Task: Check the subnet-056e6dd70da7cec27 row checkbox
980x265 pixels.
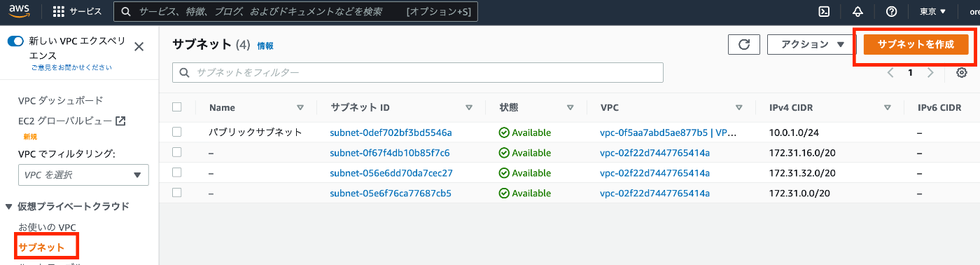Action: 177,172
